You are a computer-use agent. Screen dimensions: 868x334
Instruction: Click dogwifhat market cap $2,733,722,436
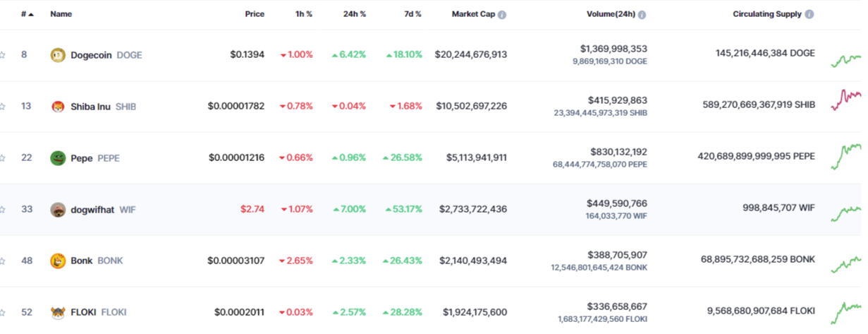[473, 209]
